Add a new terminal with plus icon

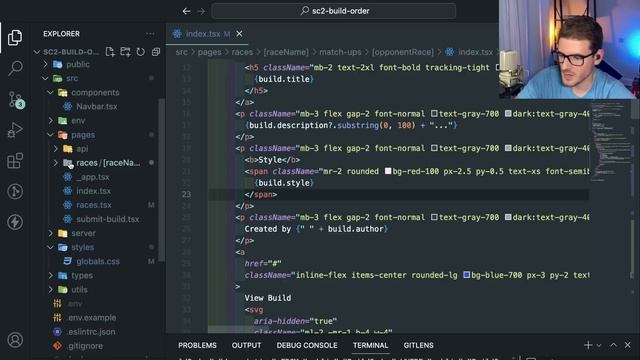[x=588, y=345]
